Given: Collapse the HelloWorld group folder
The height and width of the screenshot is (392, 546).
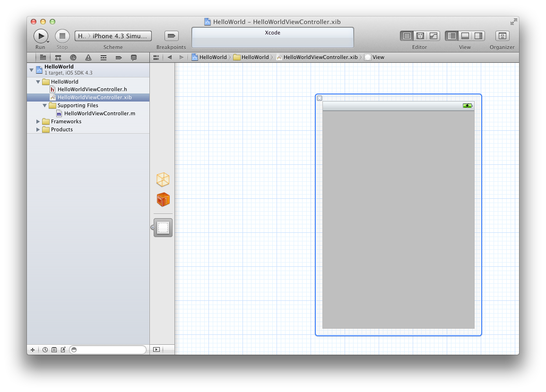Looking at the screenshot, I should (x=38, y=81).
